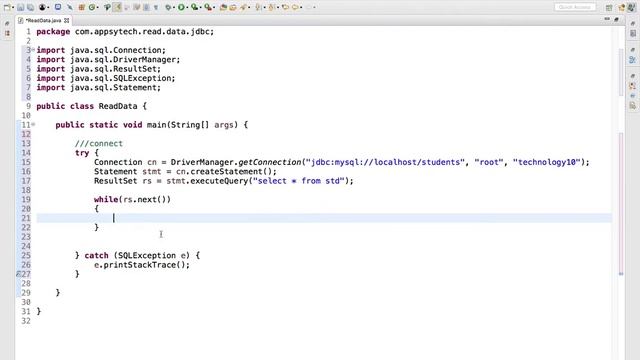Image resolution: width=640 pixels, height=360 pixels.
Task: Open the dropdown beside the External Tools icon
Action: pyautogui.click(x=214, y=7)
